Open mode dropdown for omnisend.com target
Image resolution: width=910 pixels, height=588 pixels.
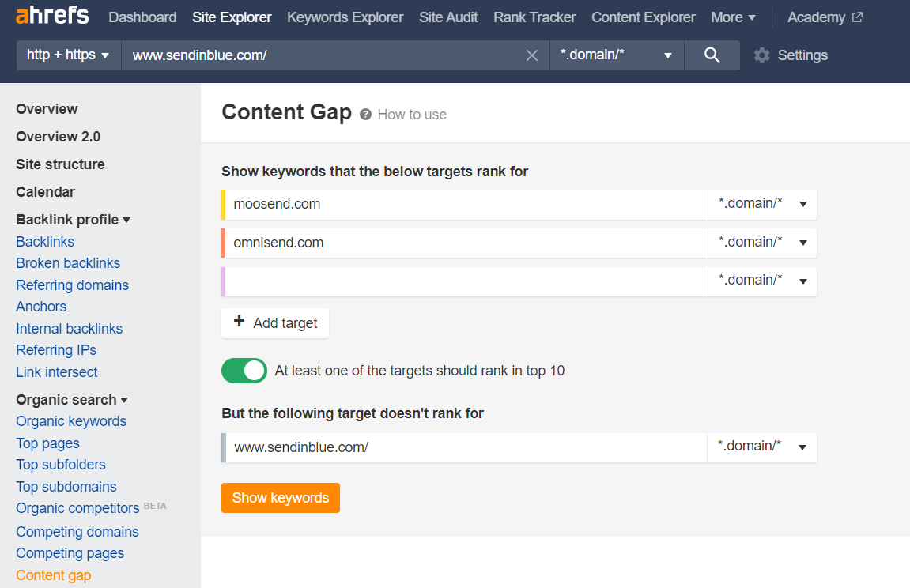pos(762,243)
